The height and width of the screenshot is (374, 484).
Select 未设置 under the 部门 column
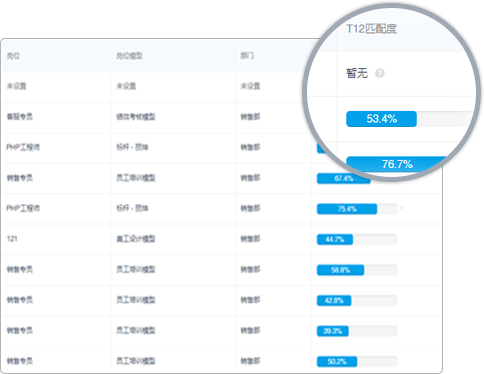250,86
